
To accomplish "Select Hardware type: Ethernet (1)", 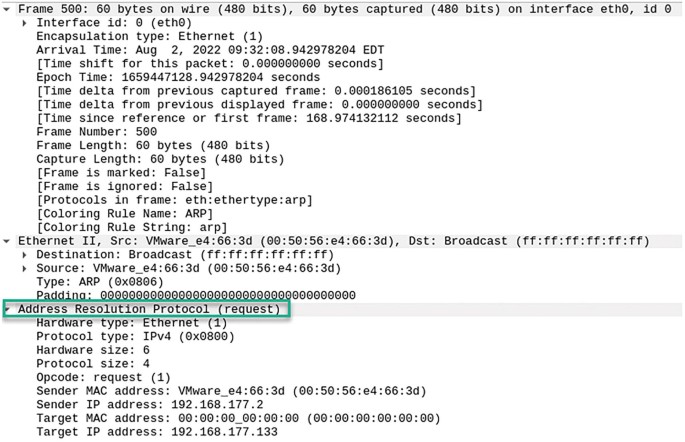I will (x=131, y=323).
